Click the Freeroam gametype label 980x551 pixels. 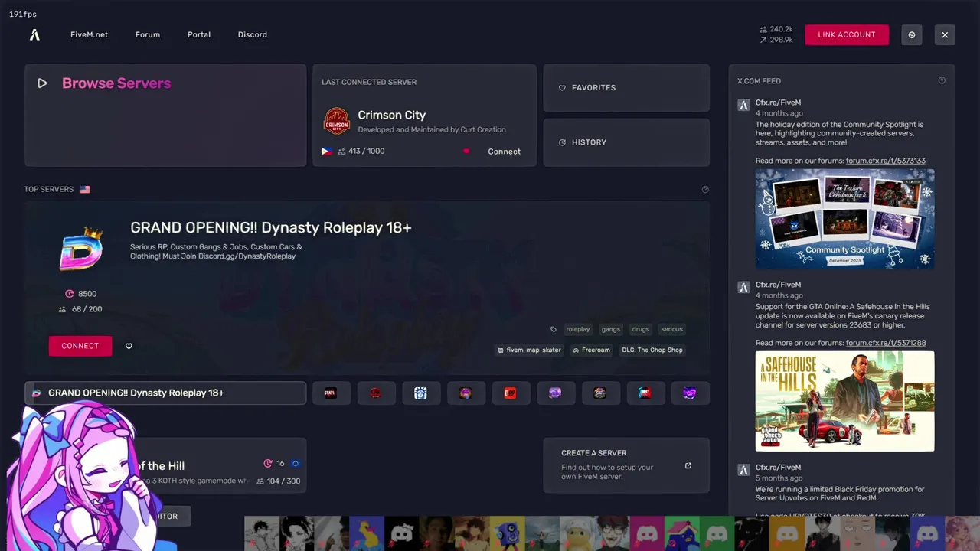(592, 350)
